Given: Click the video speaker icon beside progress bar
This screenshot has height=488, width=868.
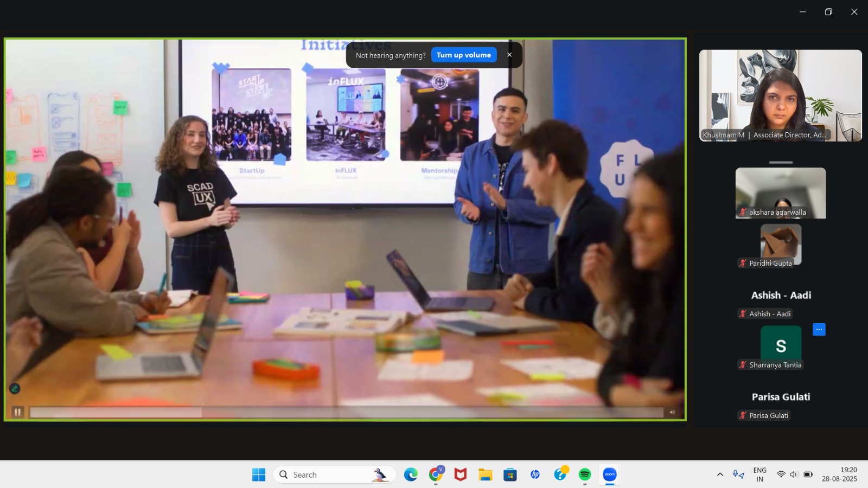Looking at the screenshot, I should 672,412.
